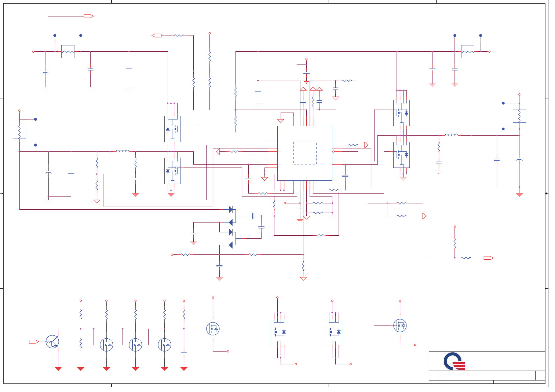Select the polarized capacitor at far upper left
555x392 pixels.
click(x=45, y=72)
